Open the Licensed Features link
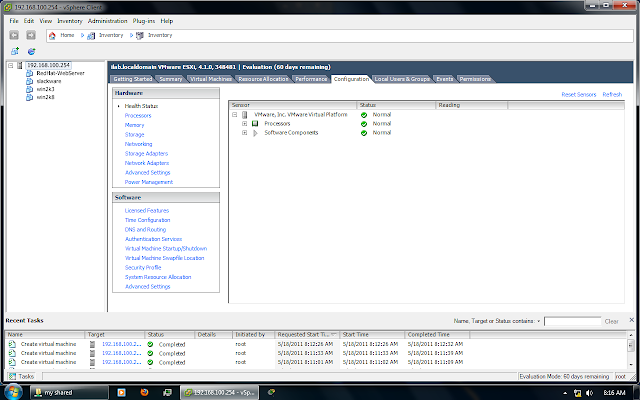 (147, 210)
